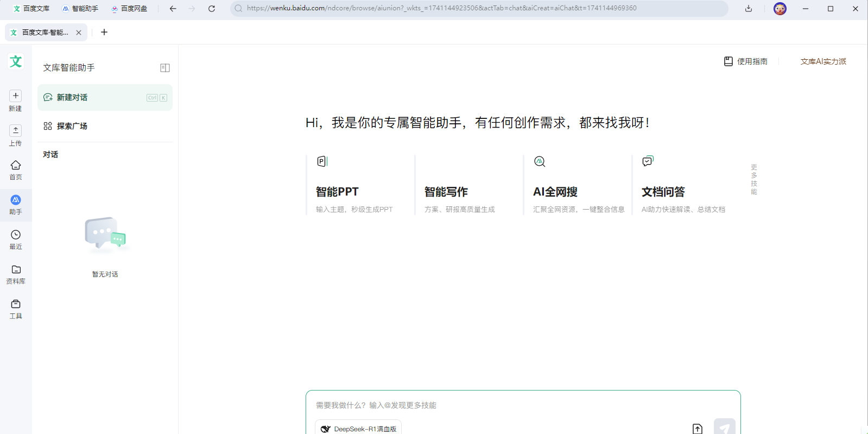
Task: Reload the page with refresh button
Action: [212, 9]
